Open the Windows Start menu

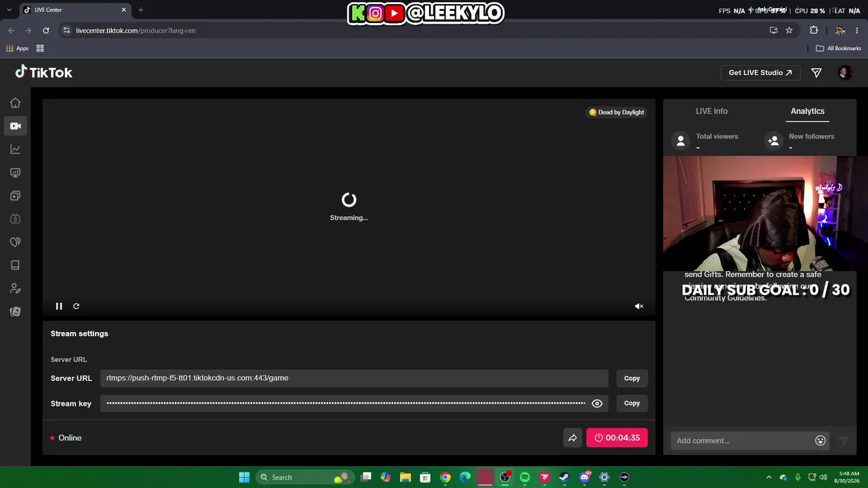pyautogui.click(x=244, y=477)
